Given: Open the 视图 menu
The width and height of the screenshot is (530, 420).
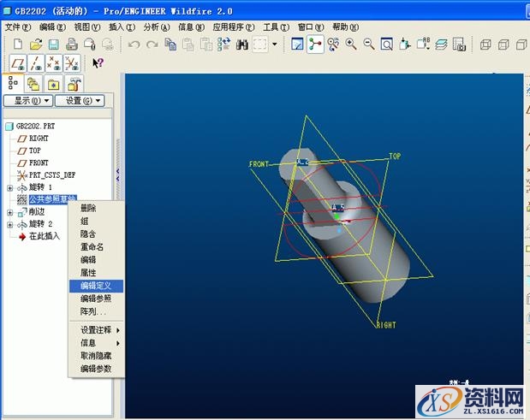Looking at the screenshot, I should pyautogui.click(x=87, y=27).
